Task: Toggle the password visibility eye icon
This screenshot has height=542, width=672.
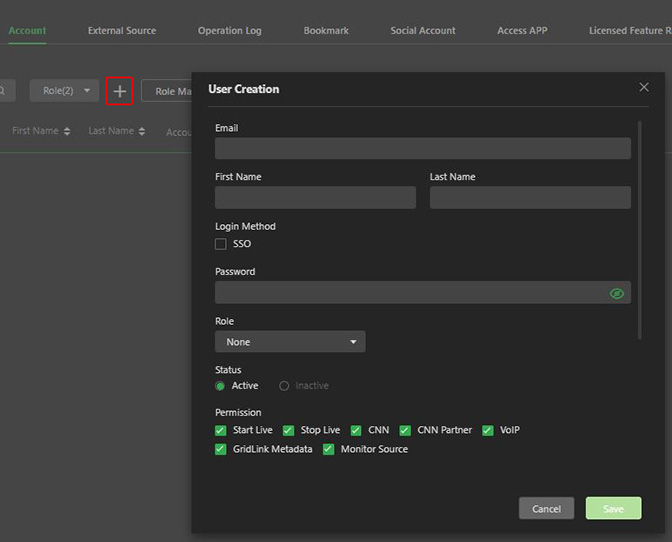Action: click(x=616, y=293)
